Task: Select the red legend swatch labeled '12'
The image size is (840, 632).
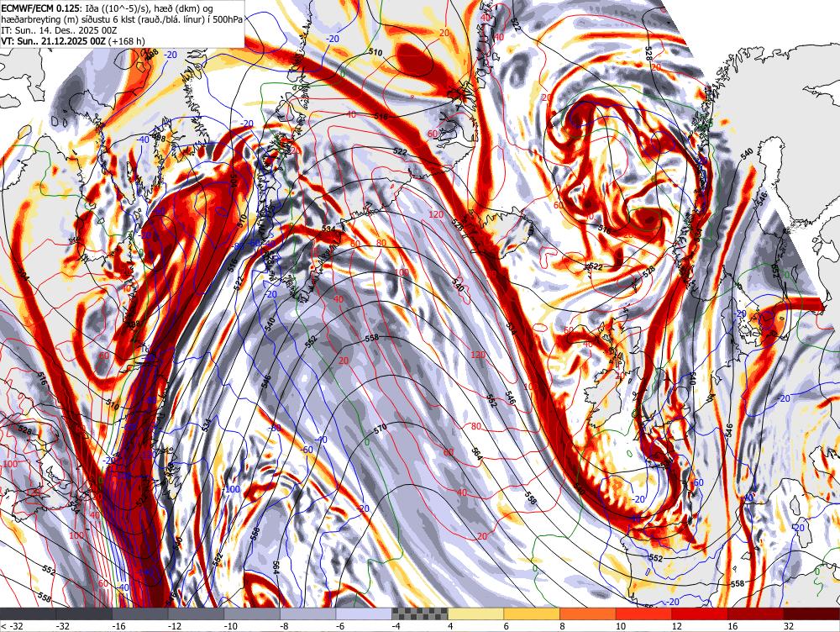Action: point(701,614)
